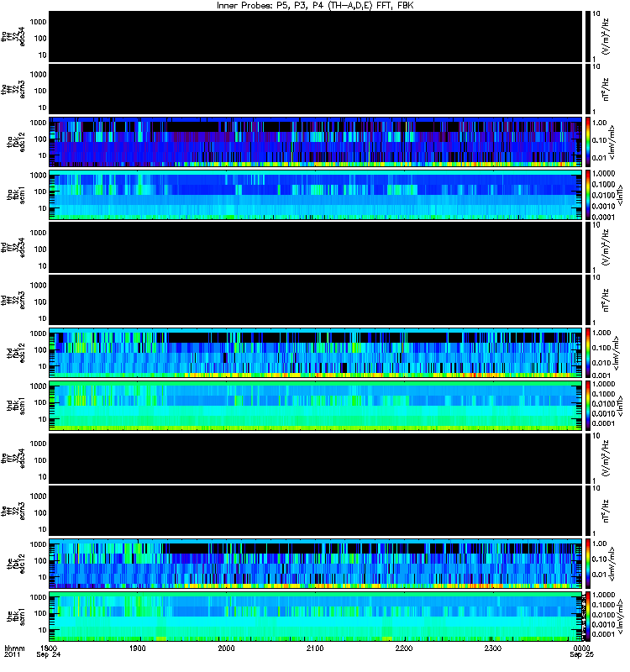This screenshot has width=630, height=672.
Task: Click inside the tha fbk edc12 spectrogram
Action: (x=316, y=142)
